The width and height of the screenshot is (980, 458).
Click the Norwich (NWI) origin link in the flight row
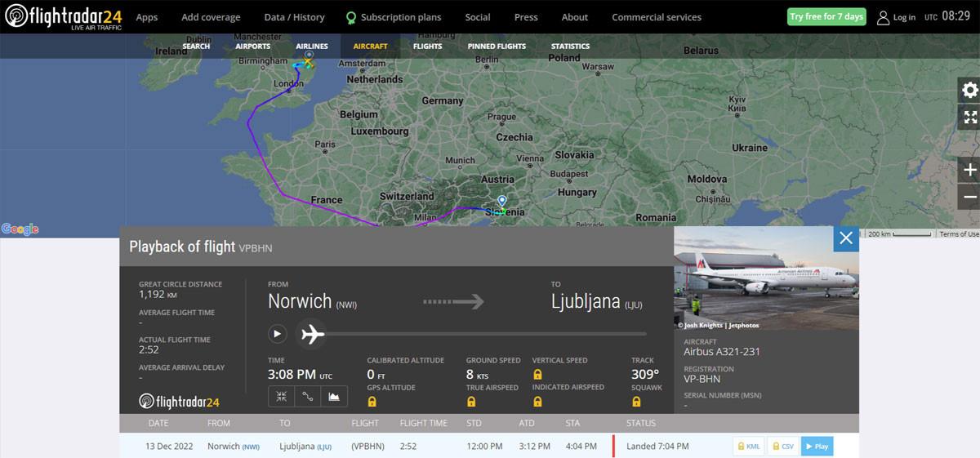pos(234,447)
